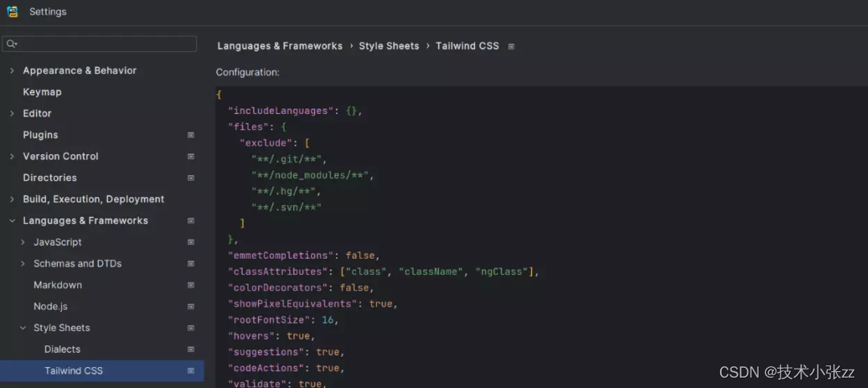Image resolution: width=868 pixels, height=388 pixels.
Task: Expand the Editor settings section
Action: coord(12,113)
